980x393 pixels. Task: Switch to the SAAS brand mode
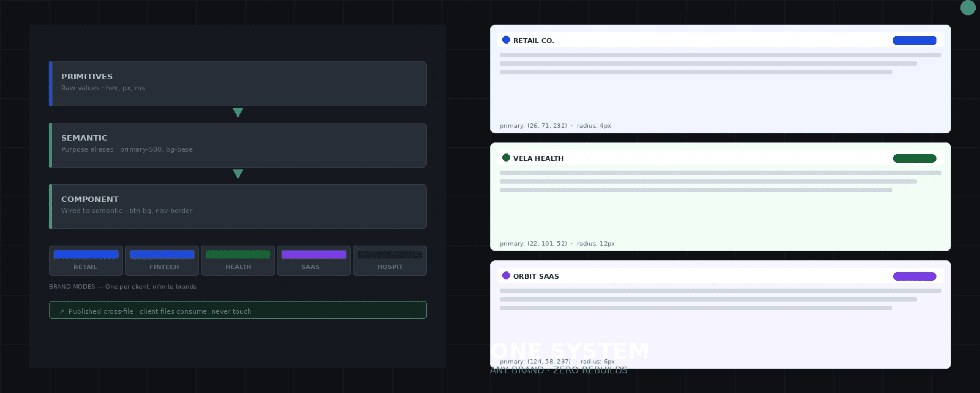pyautogui.click(x=313, y=260)
